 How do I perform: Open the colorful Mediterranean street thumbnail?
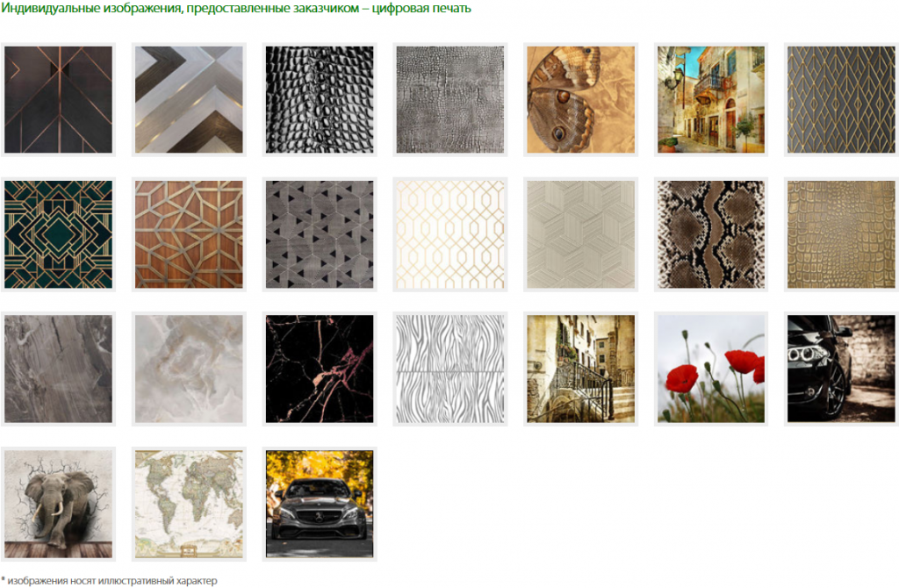point(711,100)
